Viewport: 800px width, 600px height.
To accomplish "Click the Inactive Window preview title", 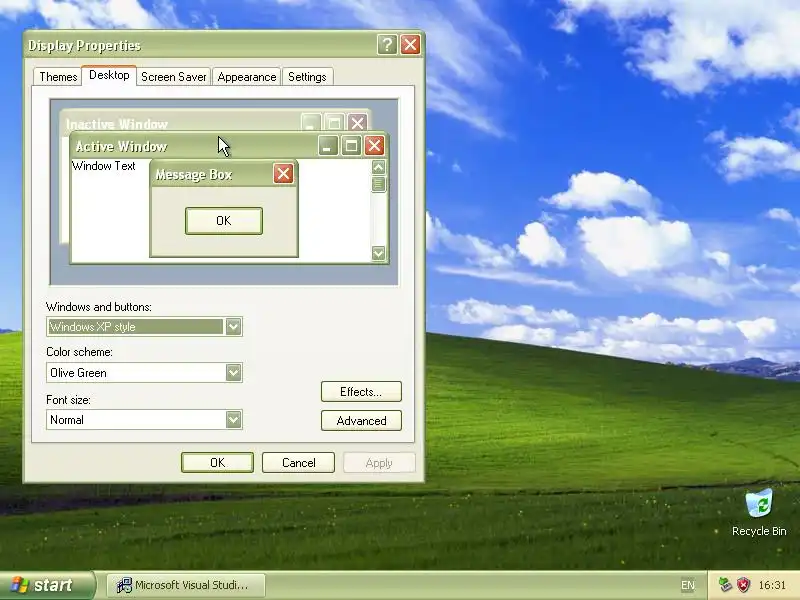I will 117,124.
